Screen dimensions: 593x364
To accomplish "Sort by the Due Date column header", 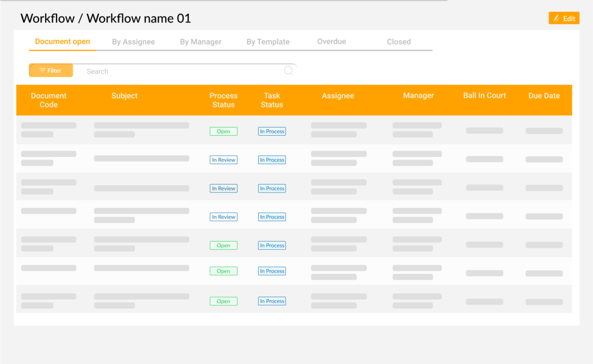I will tap(544, 96).
